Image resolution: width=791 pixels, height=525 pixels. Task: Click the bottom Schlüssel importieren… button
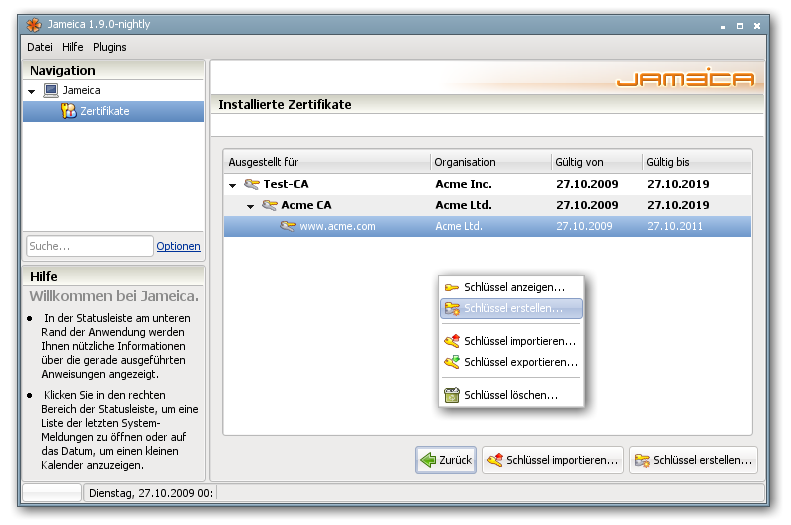[x=553, y=460]
